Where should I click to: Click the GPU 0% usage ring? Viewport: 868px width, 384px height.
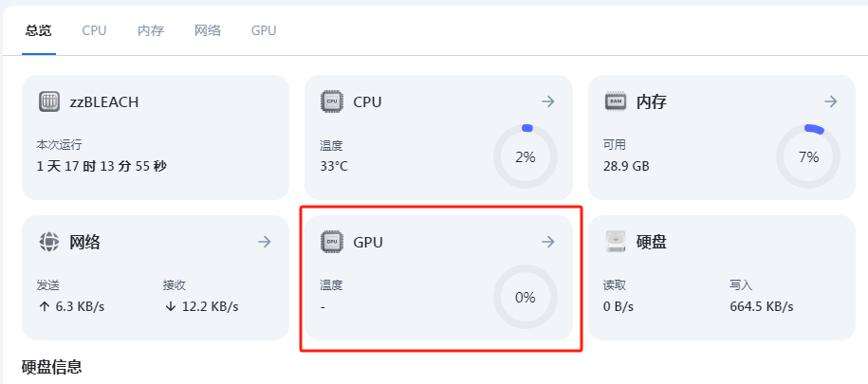(525, 298)
